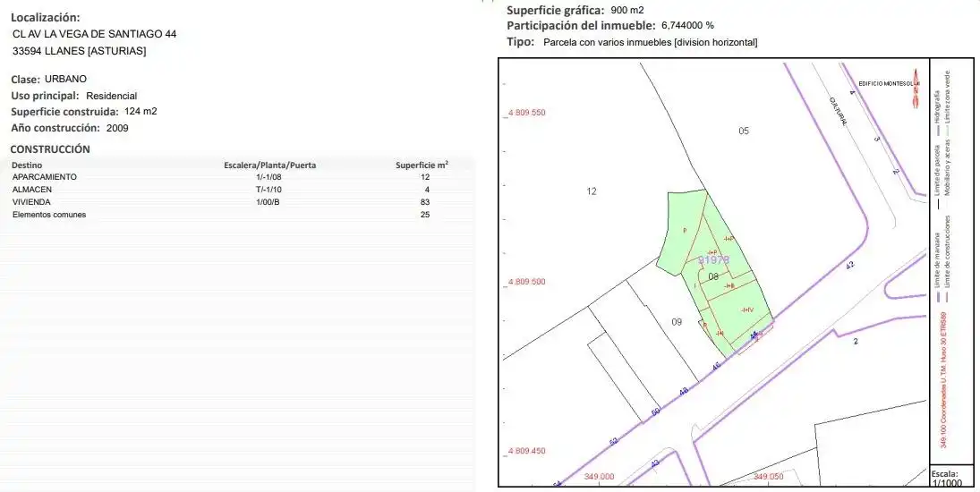Click the parcel '09' label on map

click(677, 322)
